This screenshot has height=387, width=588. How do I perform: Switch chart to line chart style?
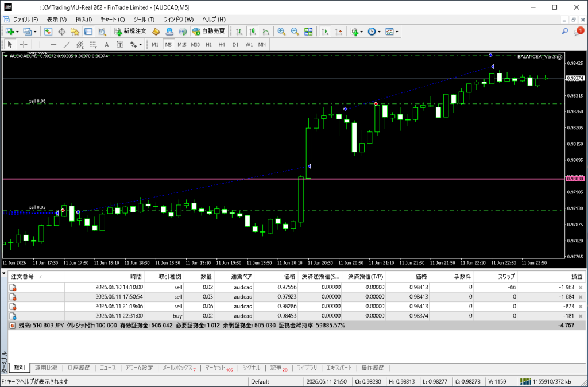coord(265,32)
